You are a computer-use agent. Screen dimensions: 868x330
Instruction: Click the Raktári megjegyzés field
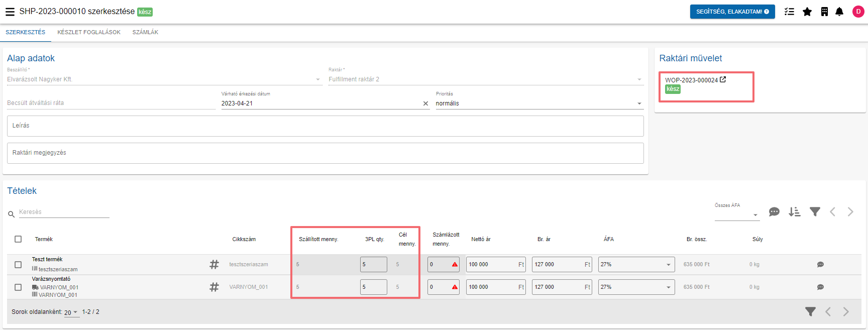(325, 153)
